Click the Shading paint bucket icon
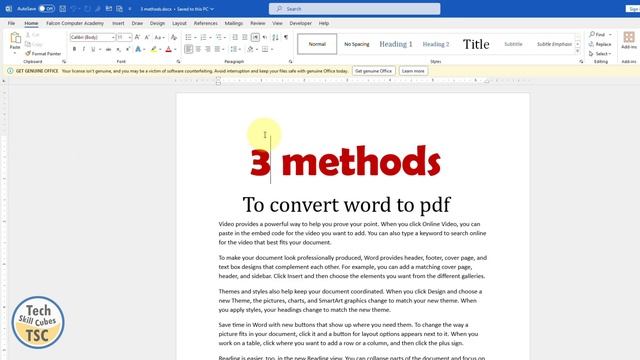Screen dimensions: 640x360 pos(250,49)
